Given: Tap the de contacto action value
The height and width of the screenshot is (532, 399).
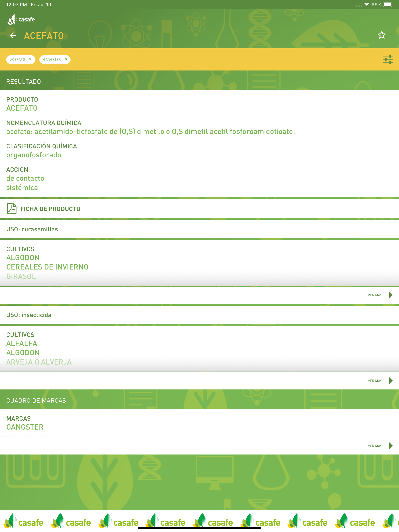Looking at the screenshot, I should tap(25, 178).
